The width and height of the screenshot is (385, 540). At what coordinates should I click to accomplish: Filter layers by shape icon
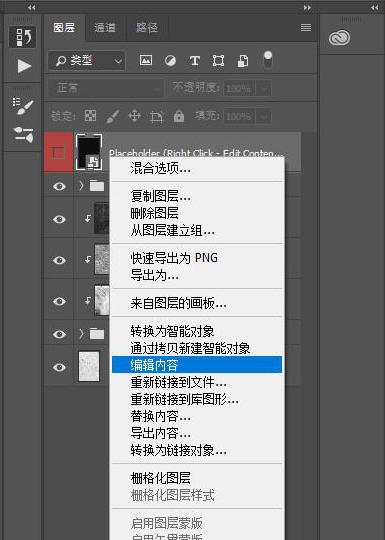[218, 61]
